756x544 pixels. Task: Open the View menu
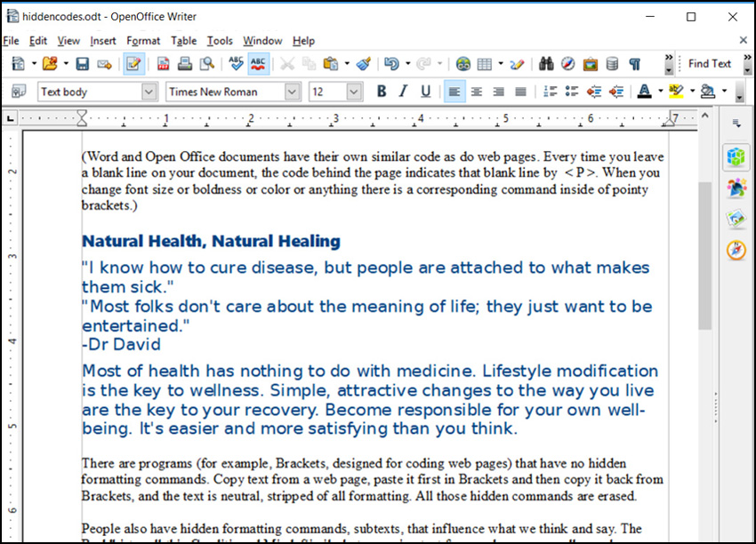tap(68, 41)
